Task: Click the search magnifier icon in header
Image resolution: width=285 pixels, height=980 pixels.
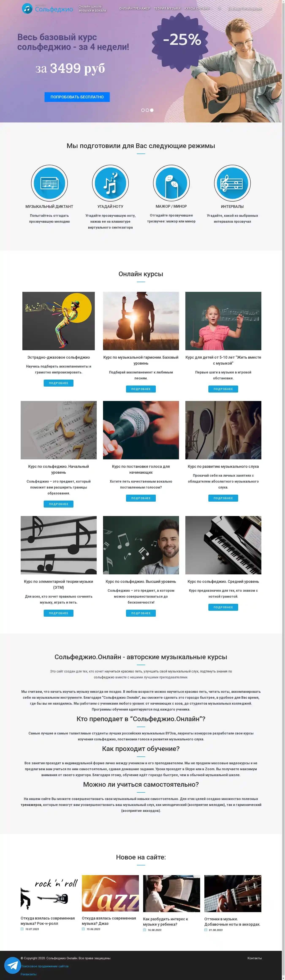Action: pyautogui.click(x=219, y=8)
